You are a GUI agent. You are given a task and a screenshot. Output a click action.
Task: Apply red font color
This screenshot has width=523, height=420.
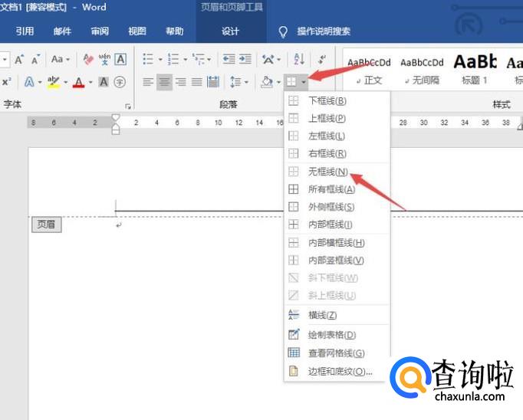point(79,82)
